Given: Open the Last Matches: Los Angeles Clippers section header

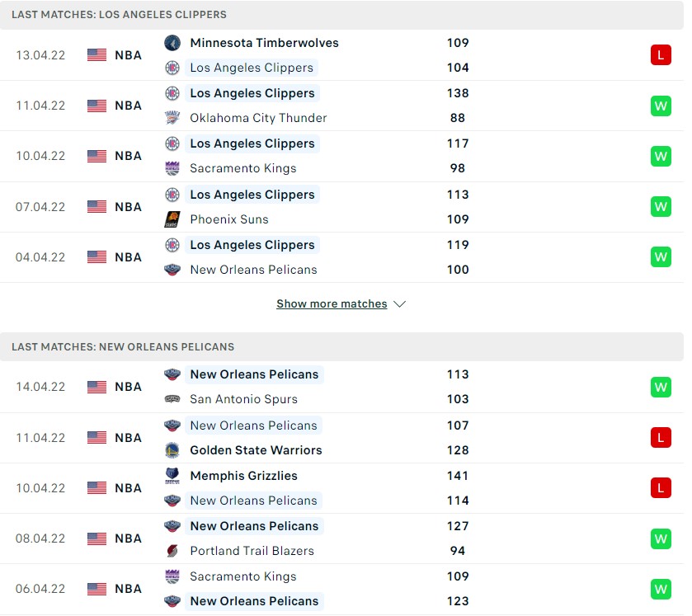Looking at the screenshot, I should click(x=116, y=14).
